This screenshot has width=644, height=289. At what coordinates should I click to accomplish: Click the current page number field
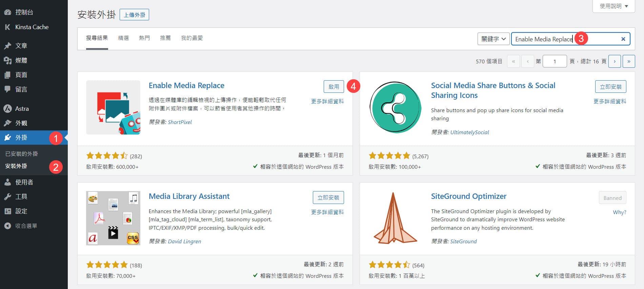[x=555, y=61]
